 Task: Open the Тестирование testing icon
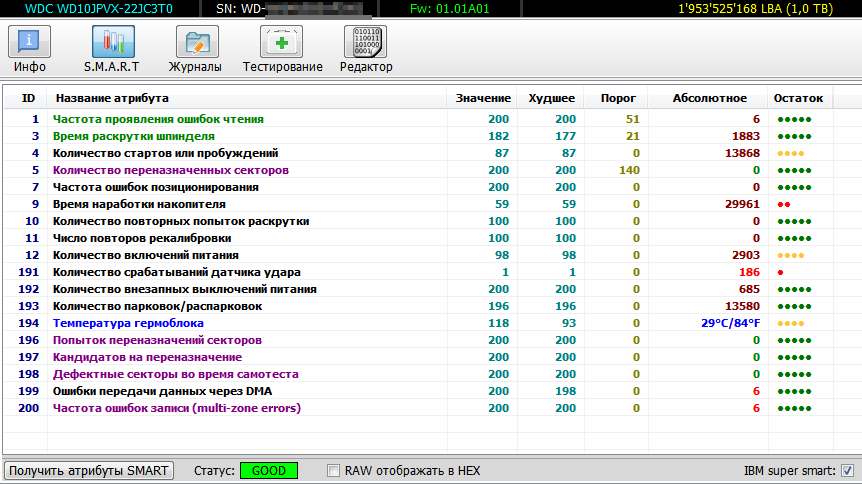click(281, 42)
